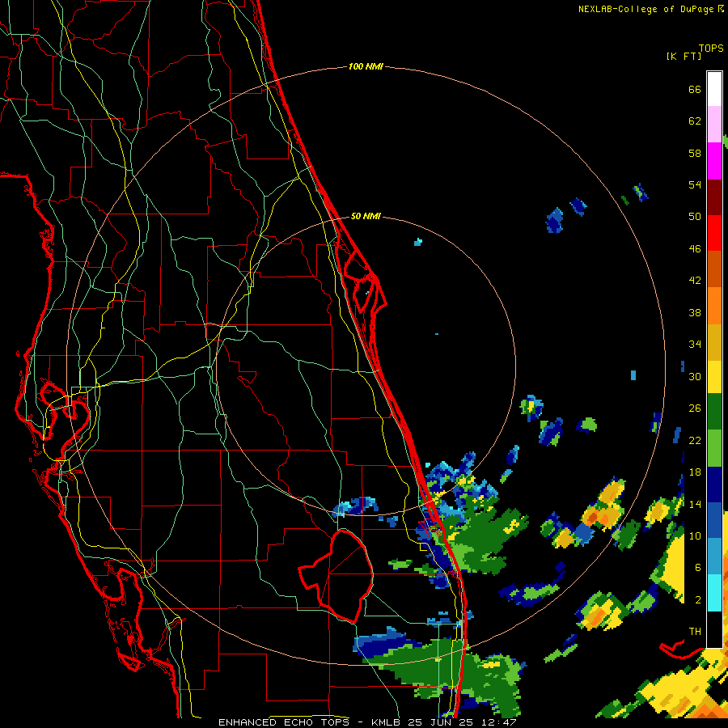Click the 46 legend scale value

coord(695,248)
